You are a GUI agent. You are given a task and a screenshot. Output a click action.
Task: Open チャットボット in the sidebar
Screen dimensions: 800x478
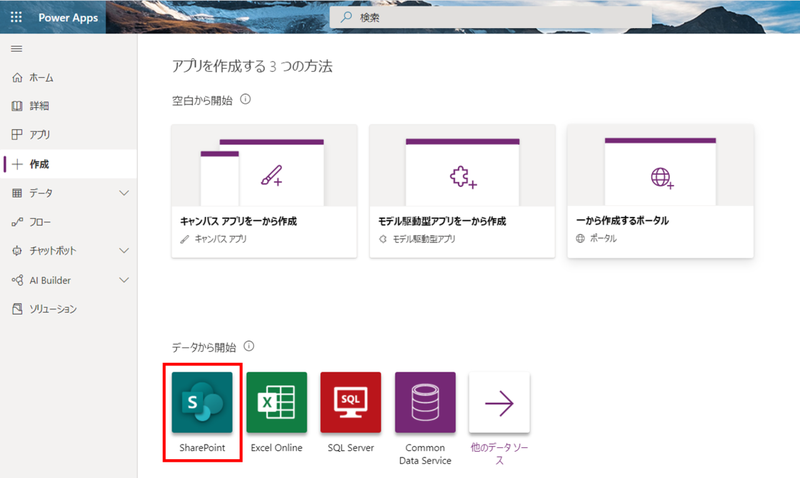68,251
